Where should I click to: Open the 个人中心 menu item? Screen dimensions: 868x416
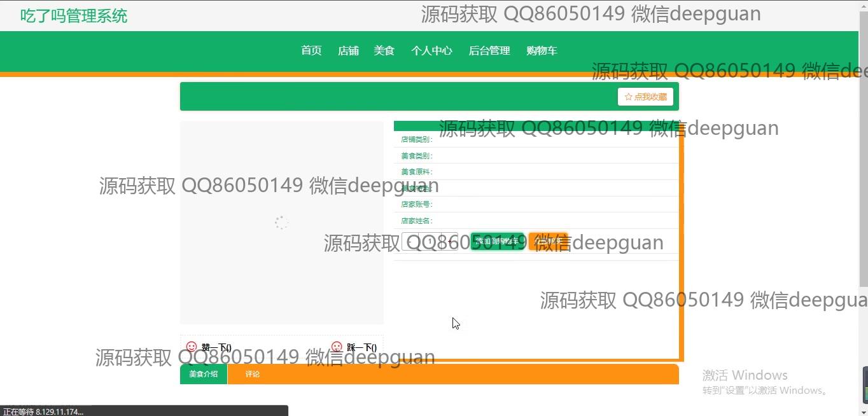(x=431, y=51)
